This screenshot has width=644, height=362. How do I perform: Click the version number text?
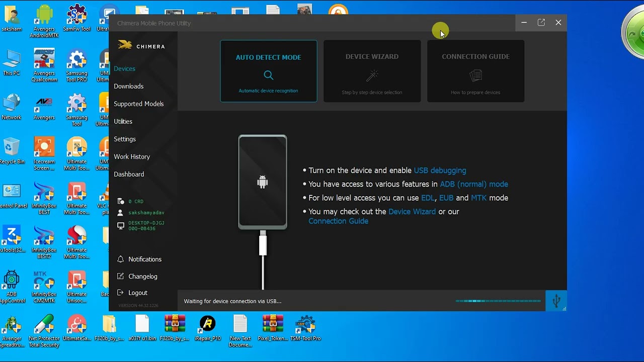point(138,305)
